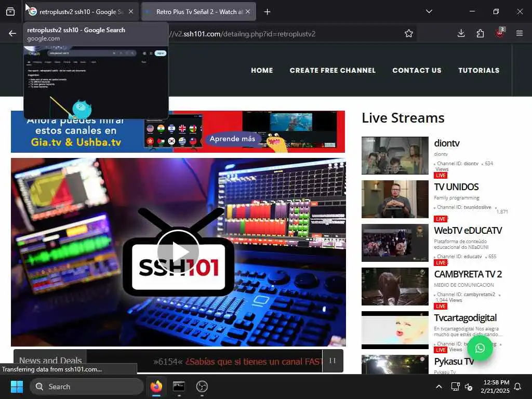Click the ssh101.com address bar URL
The height and width of the screenshot is (399, 532).
tap(243, 34)
